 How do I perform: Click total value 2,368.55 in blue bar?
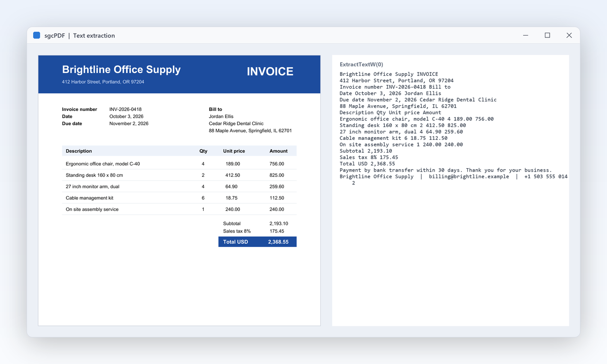pyautogui.click(x=278, y=242)
